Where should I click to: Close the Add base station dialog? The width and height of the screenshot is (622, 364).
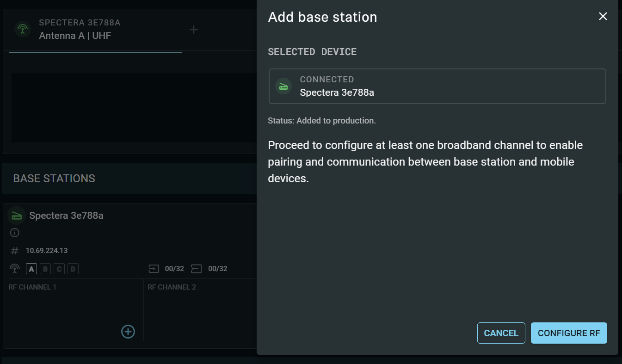603,17
